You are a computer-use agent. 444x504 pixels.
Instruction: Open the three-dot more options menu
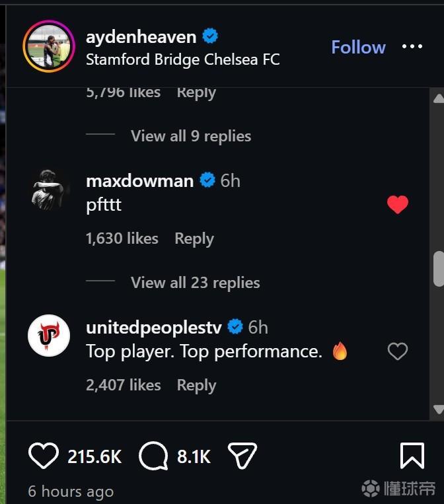point(412,47)
